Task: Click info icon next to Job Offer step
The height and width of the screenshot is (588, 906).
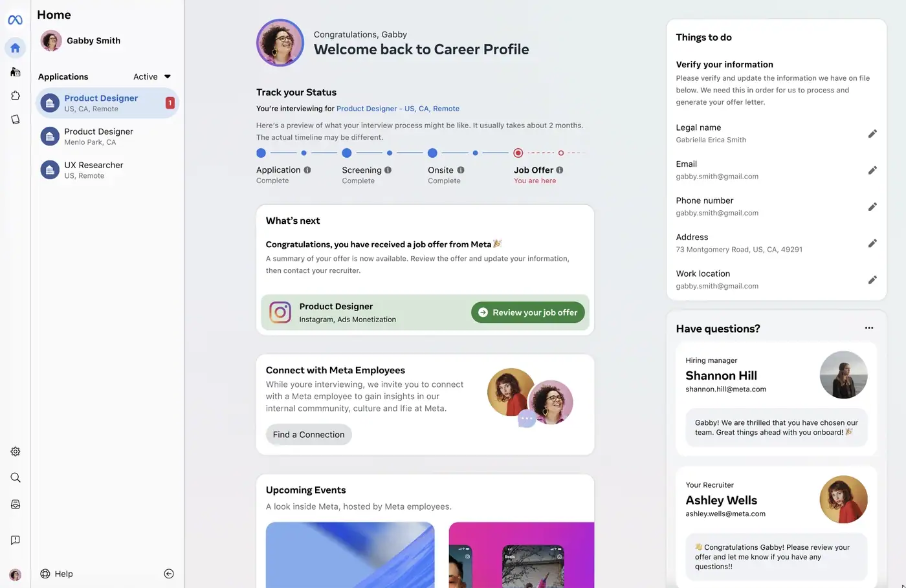Action: pyautogui.click(x=560, y=170)
